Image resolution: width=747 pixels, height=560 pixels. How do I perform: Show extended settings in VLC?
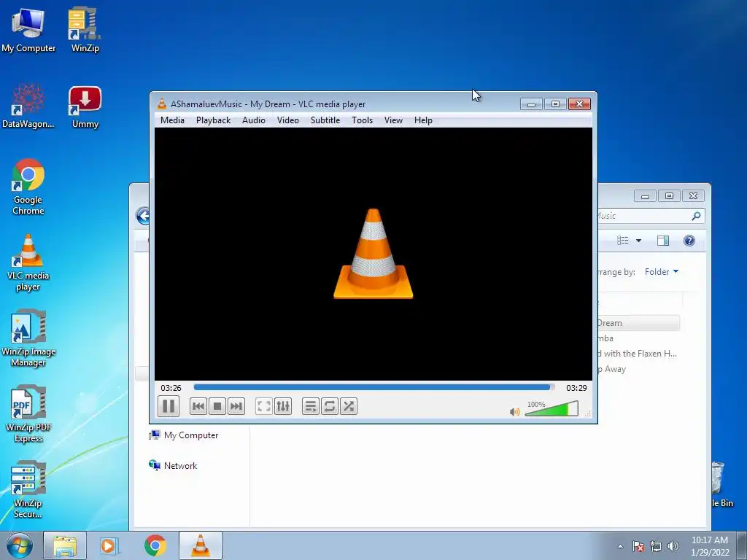[x=283, y=406]
